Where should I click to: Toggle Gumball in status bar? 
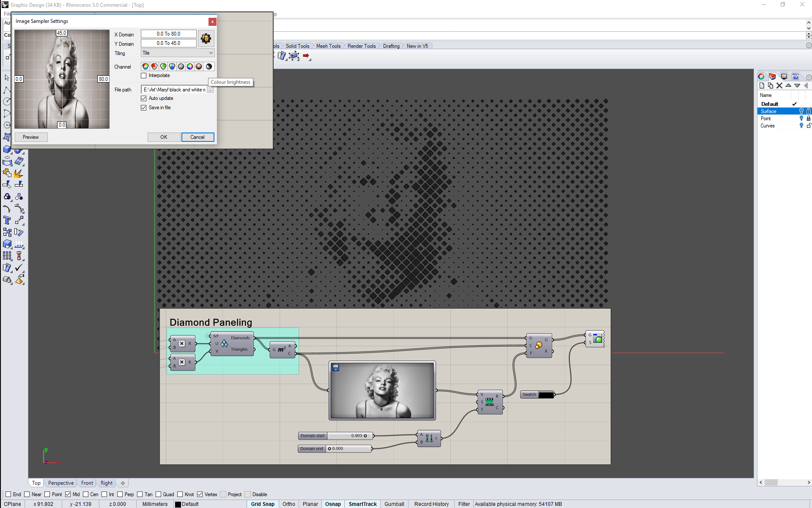coord(394,504)
